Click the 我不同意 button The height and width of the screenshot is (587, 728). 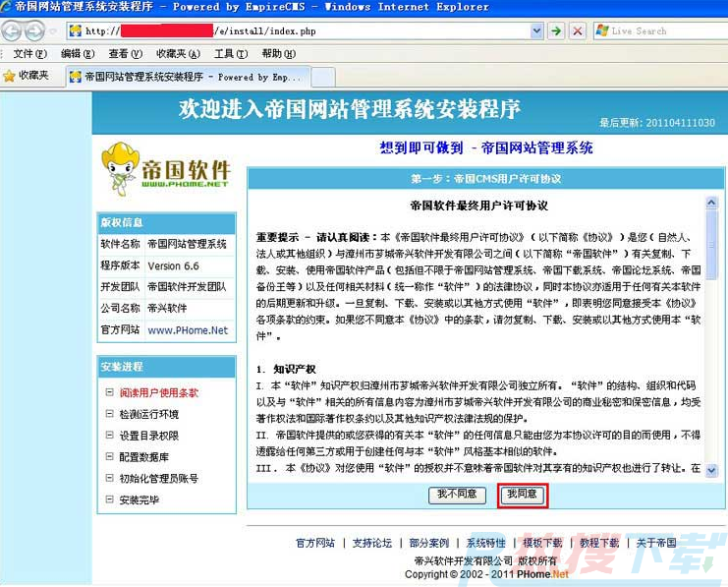point(457,495)
